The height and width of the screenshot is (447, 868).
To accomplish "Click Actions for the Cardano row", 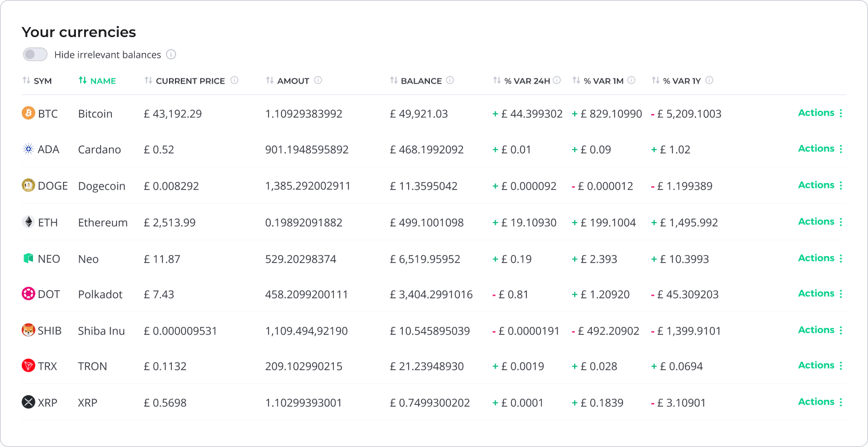I will point(816,149).
